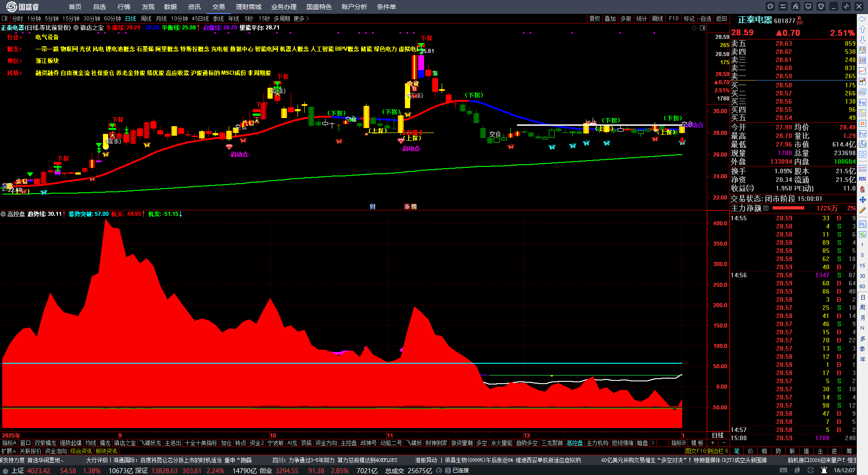Expand the 指标A indicator list
This screenshot has height=475, width=868.
coord(9,443)
